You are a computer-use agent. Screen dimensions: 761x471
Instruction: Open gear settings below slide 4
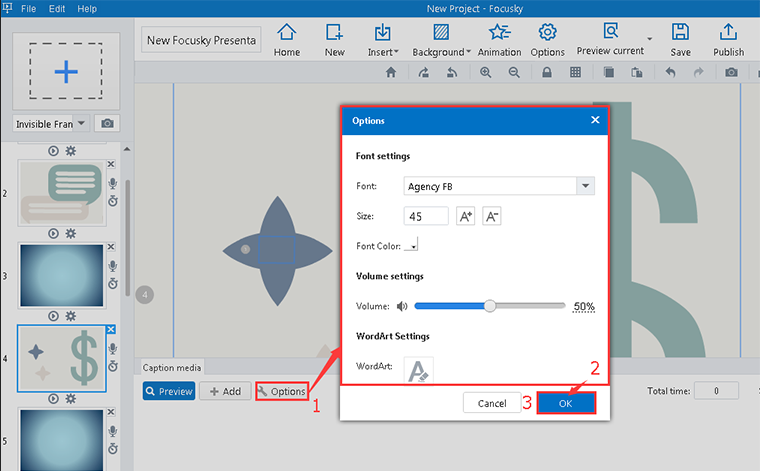(71, 399)
